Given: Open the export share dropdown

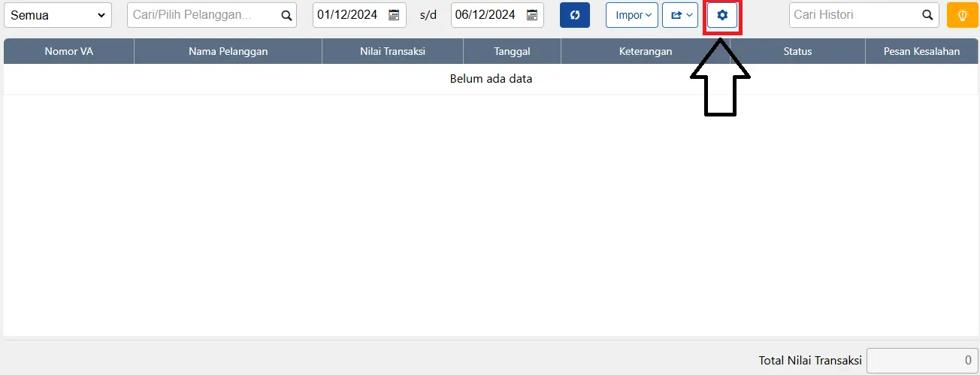Looking at the screenshot, I should [x=680, y=15].
